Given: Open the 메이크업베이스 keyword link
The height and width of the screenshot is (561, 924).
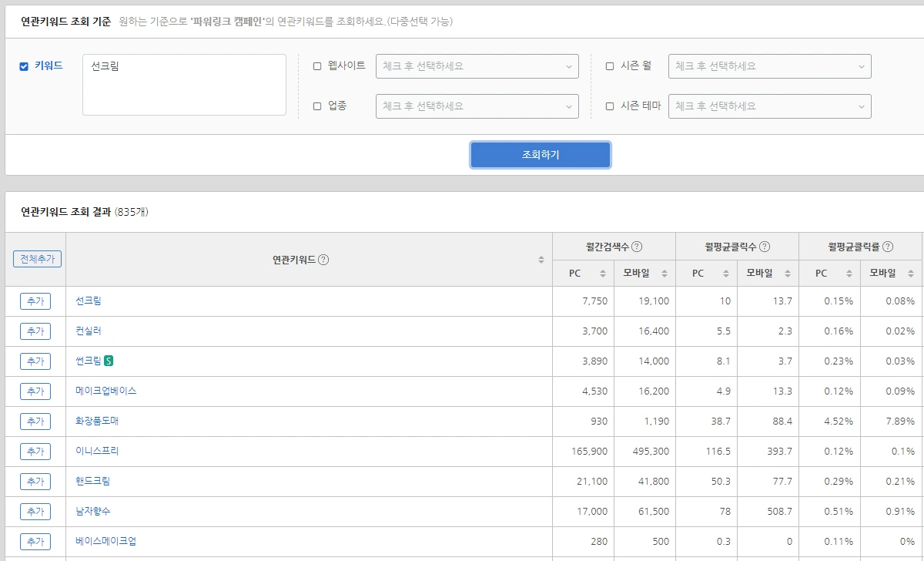Looking at the screenshot, I should coord(106,391).
